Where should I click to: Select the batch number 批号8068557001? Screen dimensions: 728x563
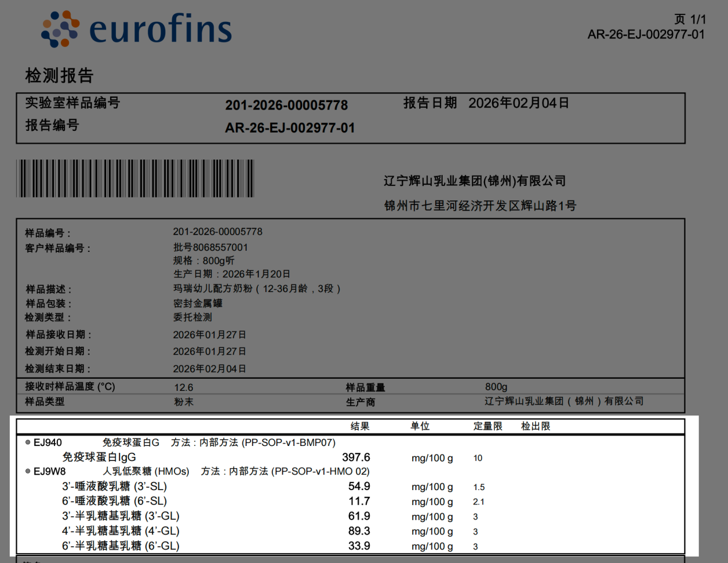211,247
